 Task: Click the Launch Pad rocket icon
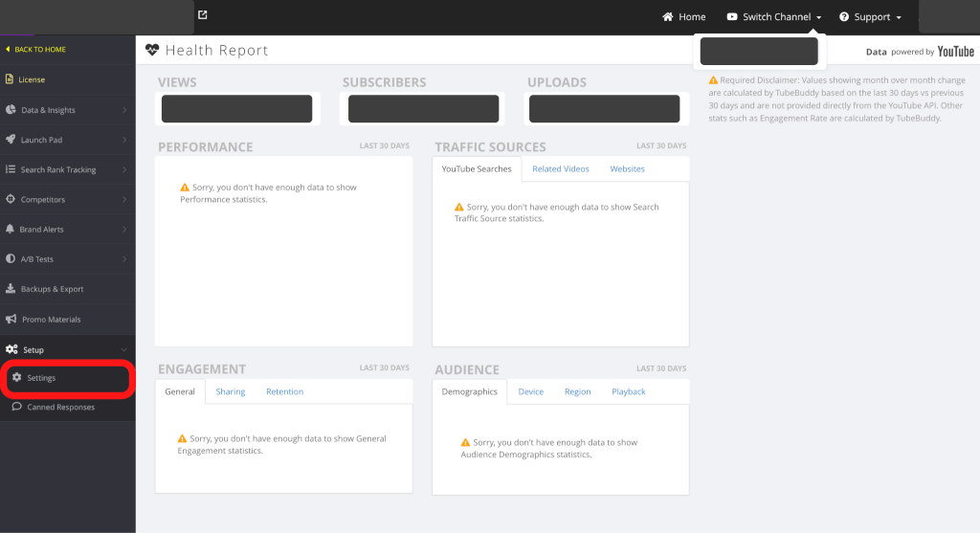click(11, 140)
